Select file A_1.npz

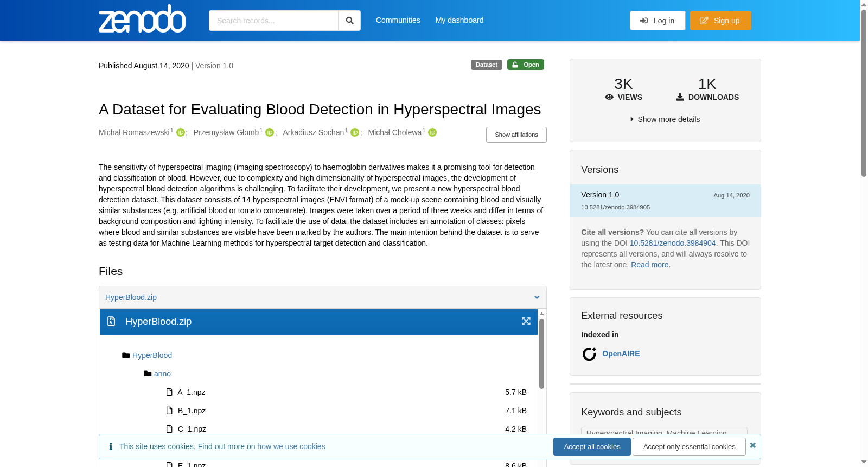[x=192, y=392]
